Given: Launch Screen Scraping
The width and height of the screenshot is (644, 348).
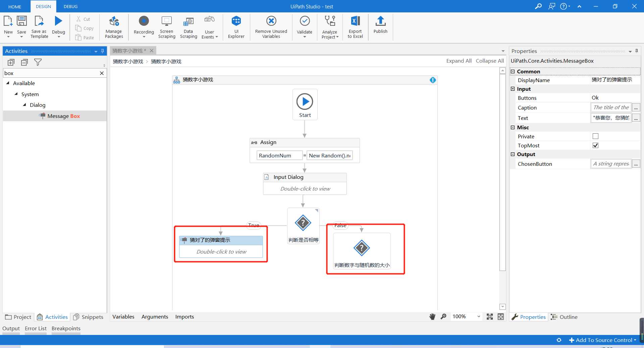Looking at the screenshot, I should [167, 27].
